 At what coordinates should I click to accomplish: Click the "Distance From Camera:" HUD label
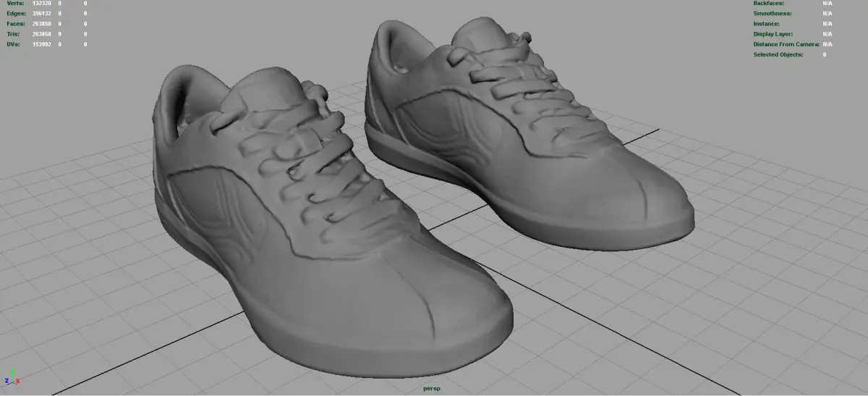786,44
